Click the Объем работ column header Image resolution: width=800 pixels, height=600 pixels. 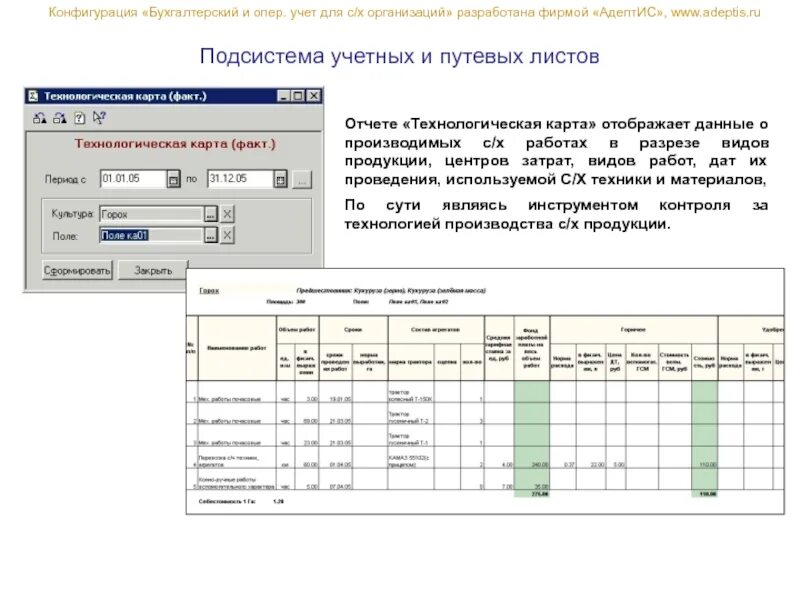coord(297,330)
